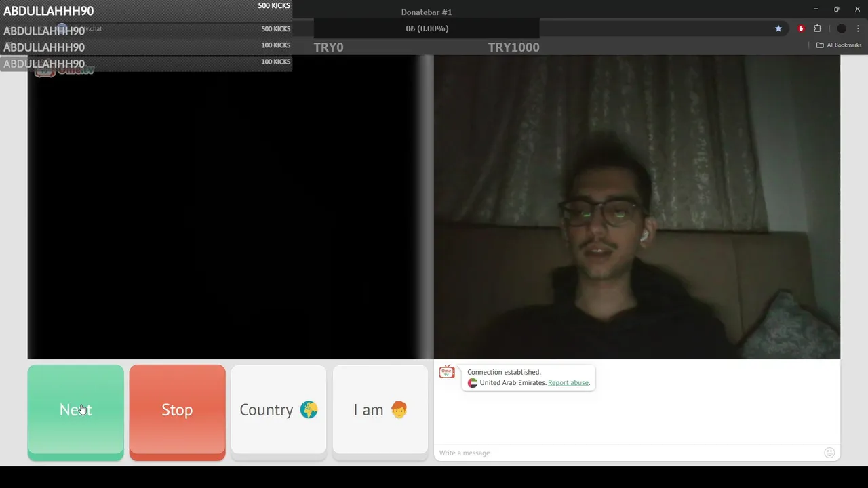The width and height of the screenshot is (868, 488).
Task: Open the Chrome three-dot menu
Action: click(x=858, y=28)
